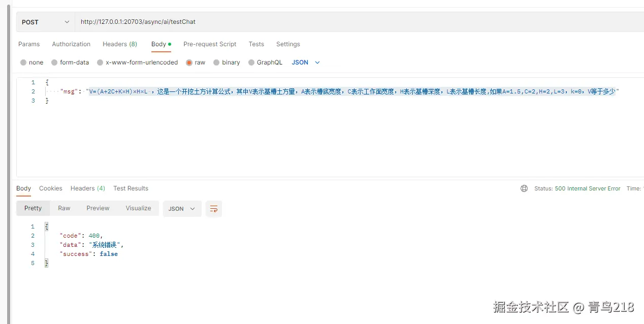This screenshot has width=644, height=324.
Task: Click the "data" response line
Action: pos(91,245)
